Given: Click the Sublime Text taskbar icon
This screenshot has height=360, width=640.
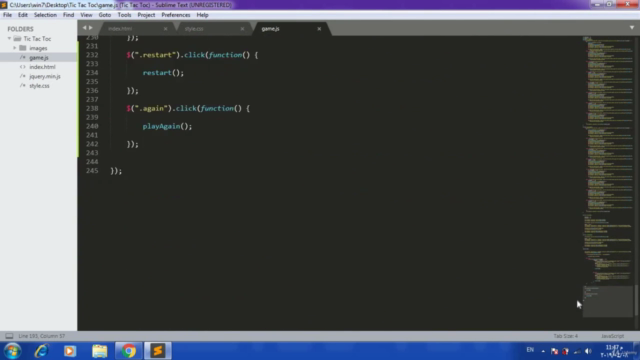Looking at the screenshot, I should 158,351.
